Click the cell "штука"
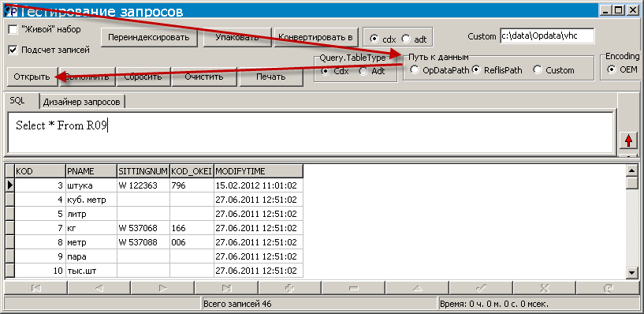This screenshot has width=644, height=314. point(91,185)
